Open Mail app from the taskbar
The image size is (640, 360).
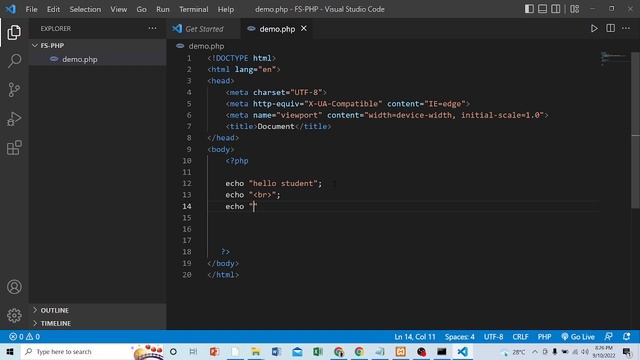click(297, 351)
